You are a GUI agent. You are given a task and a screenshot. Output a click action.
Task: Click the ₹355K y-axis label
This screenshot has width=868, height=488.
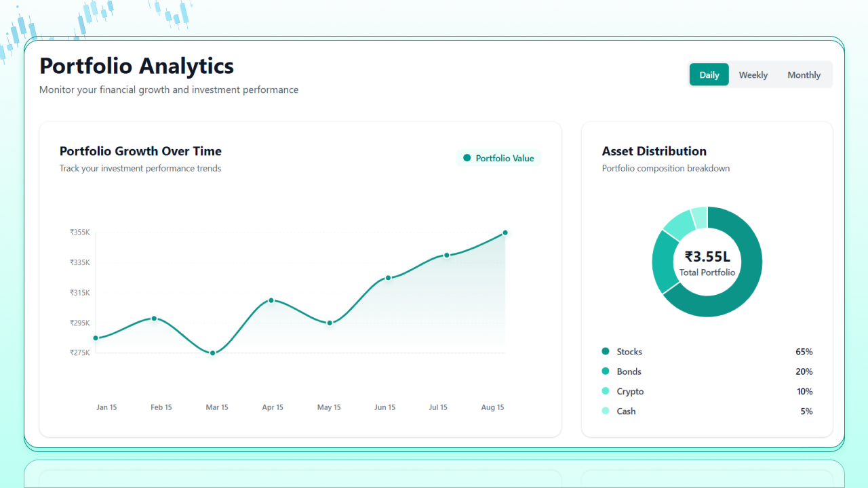point(80,232)
